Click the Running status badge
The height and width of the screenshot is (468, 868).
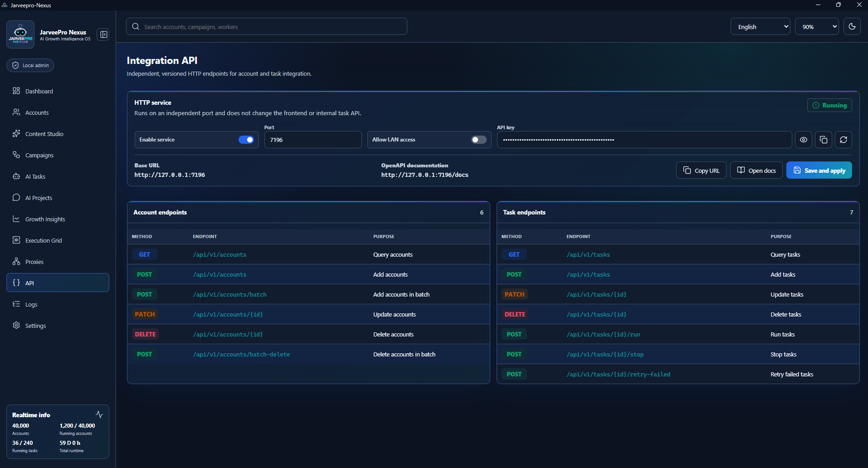tap(829, 105)
